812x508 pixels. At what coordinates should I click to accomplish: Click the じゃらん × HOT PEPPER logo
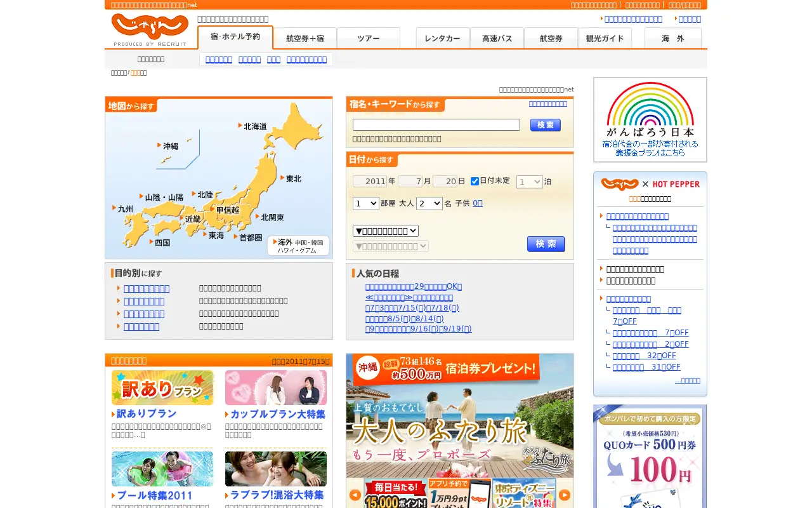[650, 184]
